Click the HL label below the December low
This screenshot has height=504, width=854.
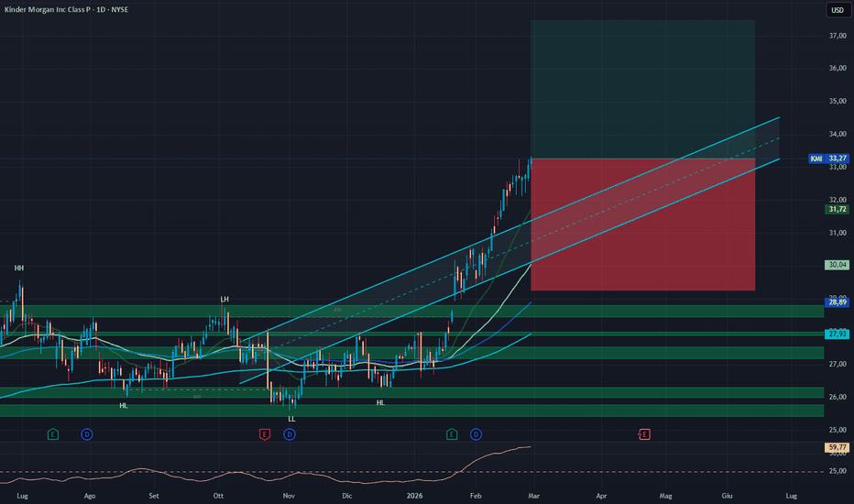point(380,402)
